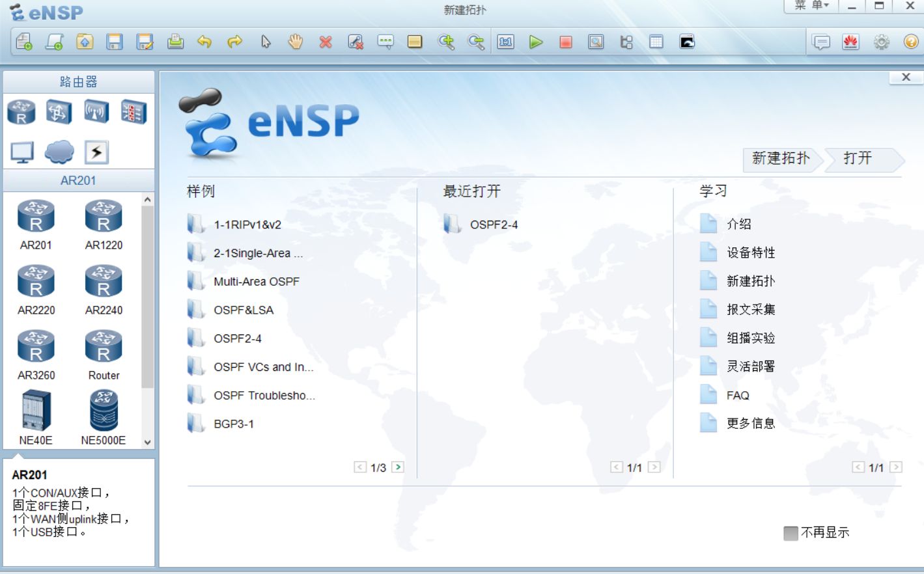
Task: Click the 新建拓扑 button
Action: 781,159
